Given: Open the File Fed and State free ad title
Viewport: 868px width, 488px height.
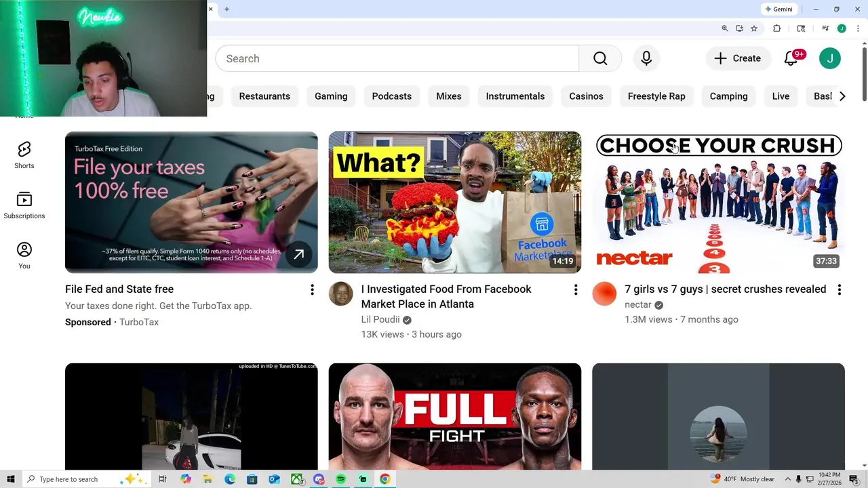Looking at the screenshot, I should tap(119, 289).
